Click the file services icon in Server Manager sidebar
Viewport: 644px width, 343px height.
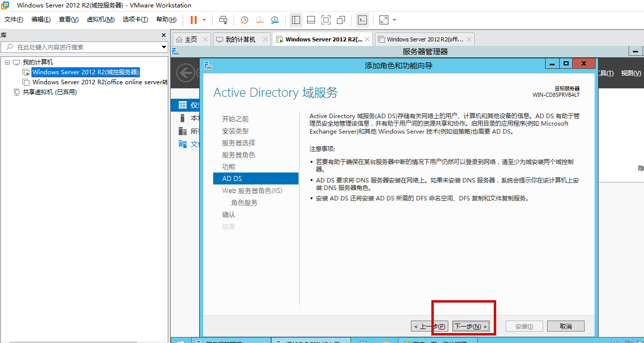[x=182, y=144]
